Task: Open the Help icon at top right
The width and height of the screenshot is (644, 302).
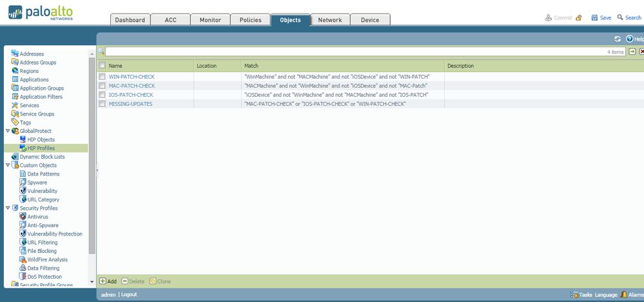Action: pyautogui.click(x=629, y=39)
